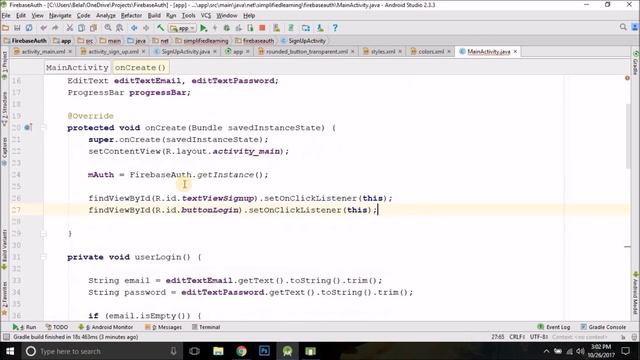
Task: Open Chrome from the Windows taskbar
Action: pyautogui.click(x=241, y=351)
